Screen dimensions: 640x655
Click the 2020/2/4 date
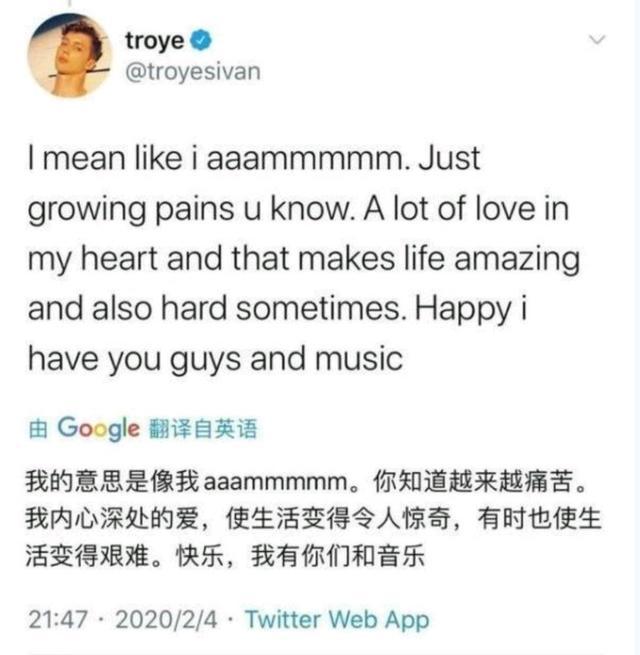pyautogui.click(x=166, y=619)
